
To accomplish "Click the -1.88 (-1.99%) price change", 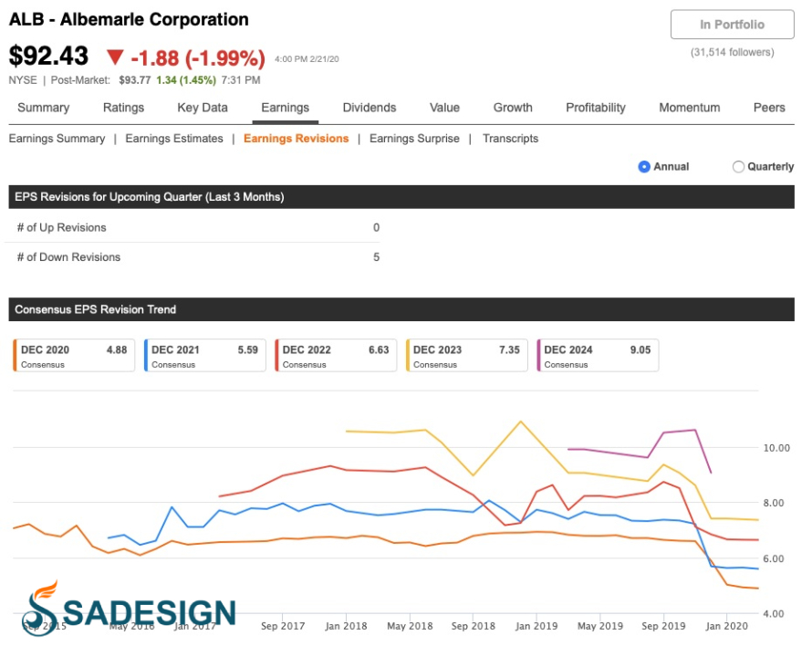I will pos(198,58).
